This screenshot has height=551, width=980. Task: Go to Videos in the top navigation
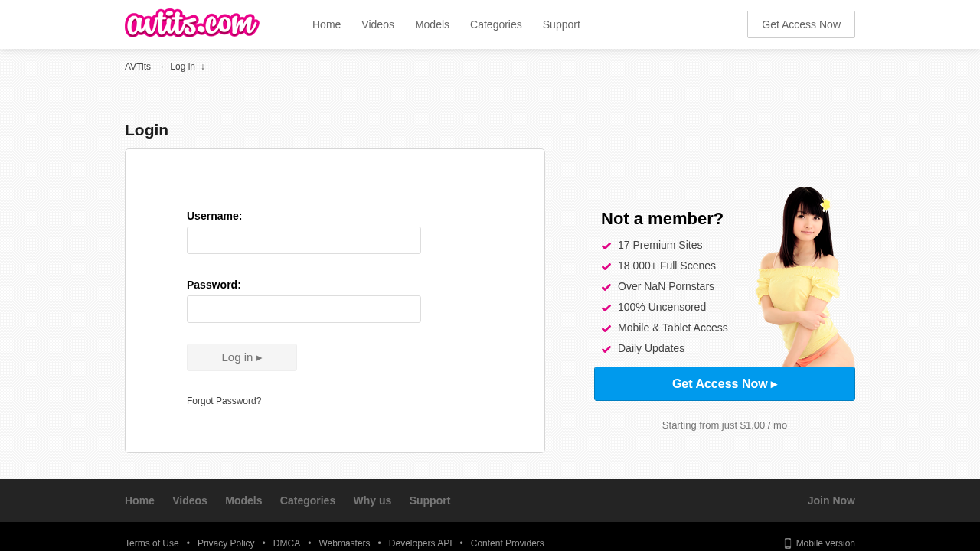[377, 24]
